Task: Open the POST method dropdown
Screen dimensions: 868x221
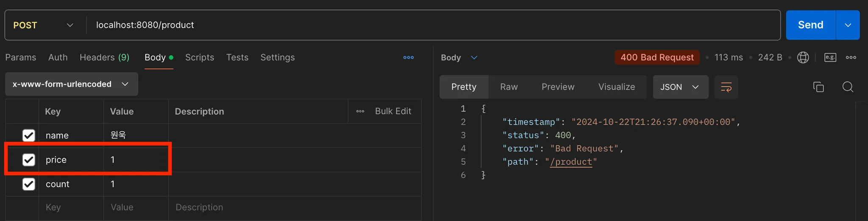Action: (x=43, y=25)
